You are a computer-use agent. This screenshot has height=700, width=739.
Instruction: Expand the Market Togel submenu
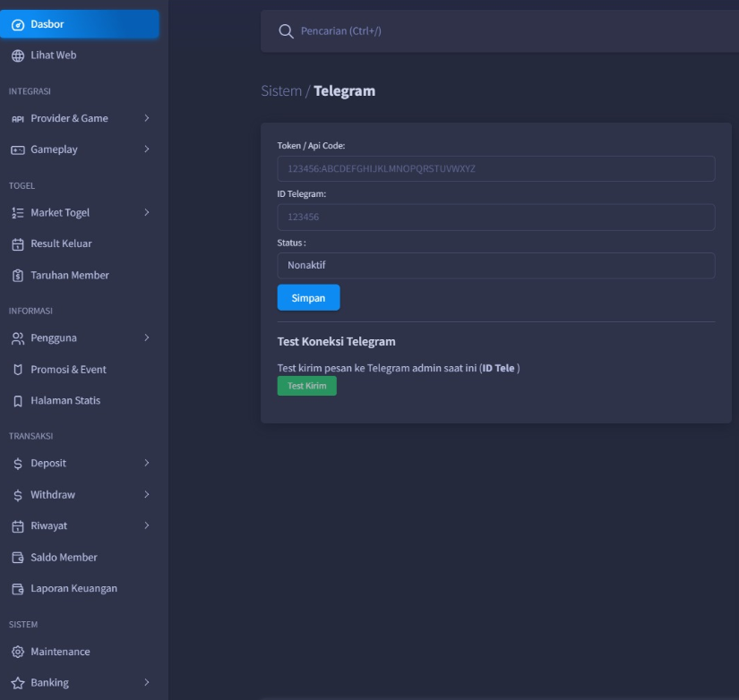[x=146, y=212]
